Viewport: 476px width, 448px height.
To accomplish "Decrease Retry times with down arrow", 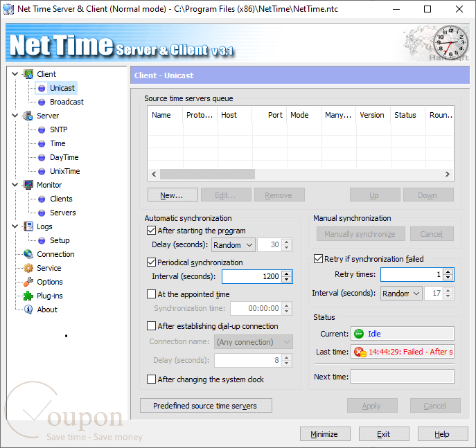I will coord(448,278).
